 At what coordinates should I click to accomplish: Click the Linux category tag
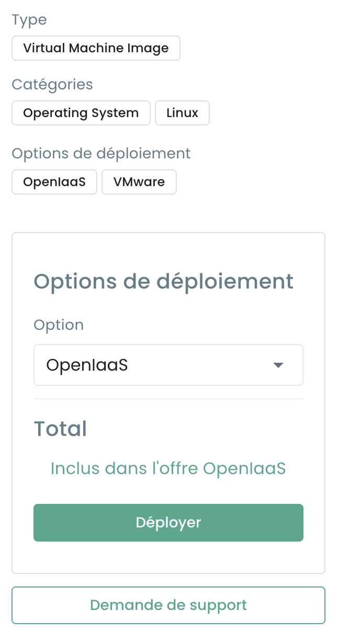(x=182, y=113)
